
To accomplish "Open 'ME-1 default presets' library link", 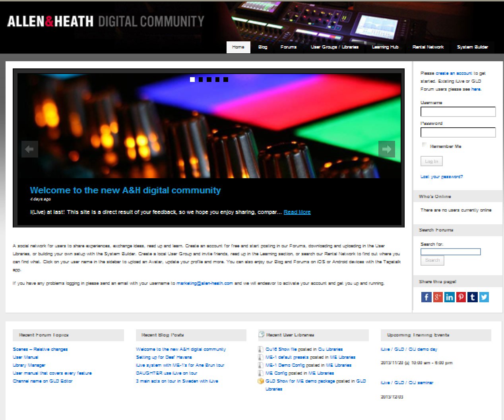I will point(287,357).
